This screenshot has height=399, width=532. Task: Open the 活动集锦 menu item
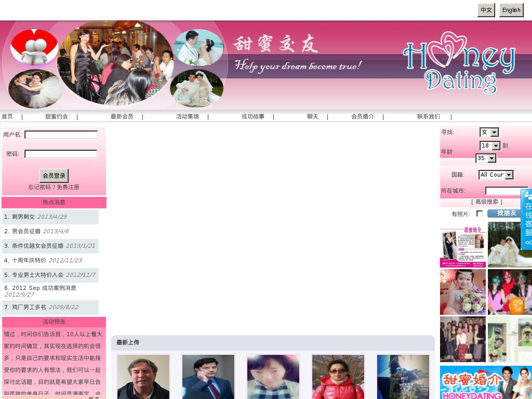click(187, 116)
